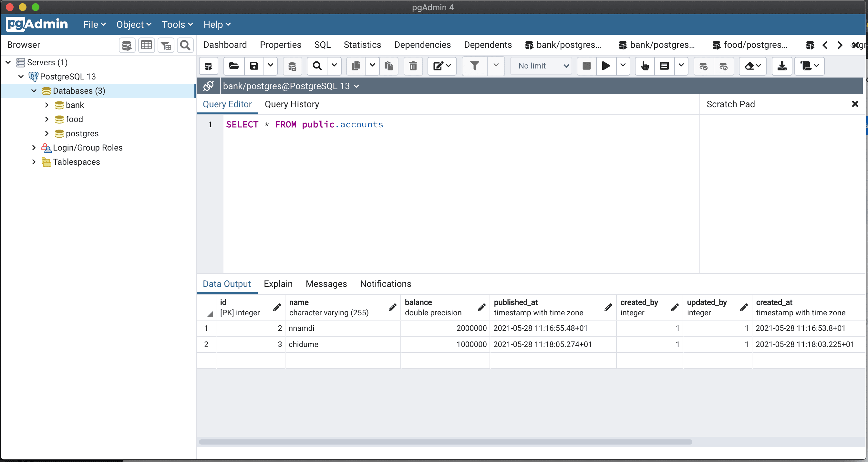Click the Explain Analyze icon

point(664,66)
